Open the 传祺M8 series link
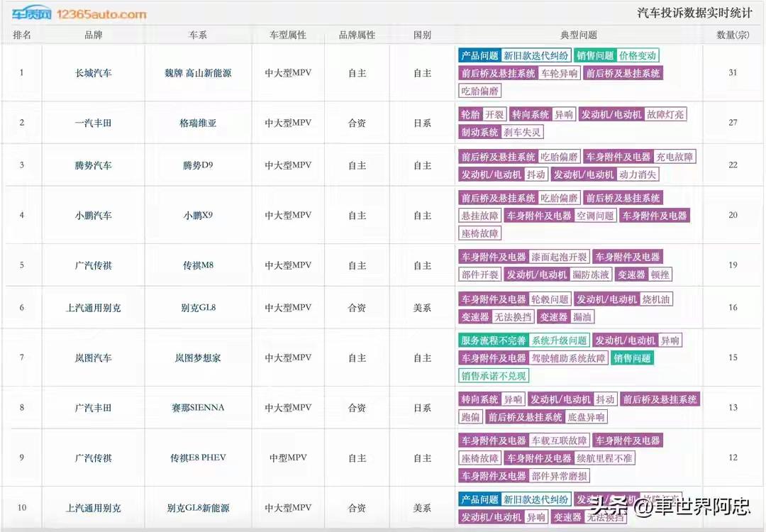 pyautogui.click(x=198, y=265)
